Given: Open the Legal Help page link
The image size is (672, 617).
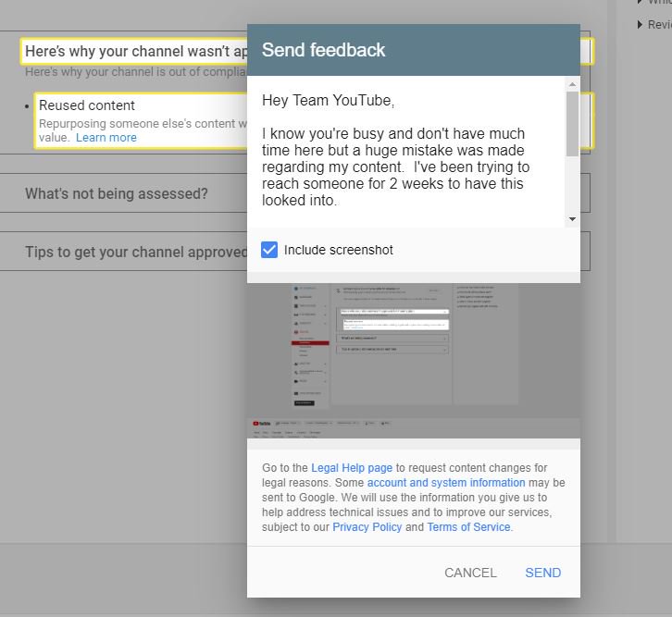Looking at the screenshot, I should (x=352, y=467).
